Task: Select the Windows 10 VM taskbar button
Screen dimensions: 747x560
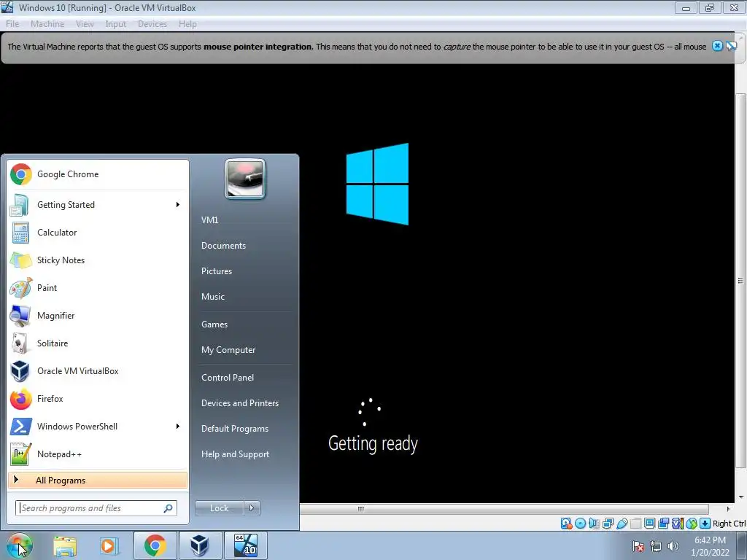Action: pyautogui.click(x=245, y=545)
